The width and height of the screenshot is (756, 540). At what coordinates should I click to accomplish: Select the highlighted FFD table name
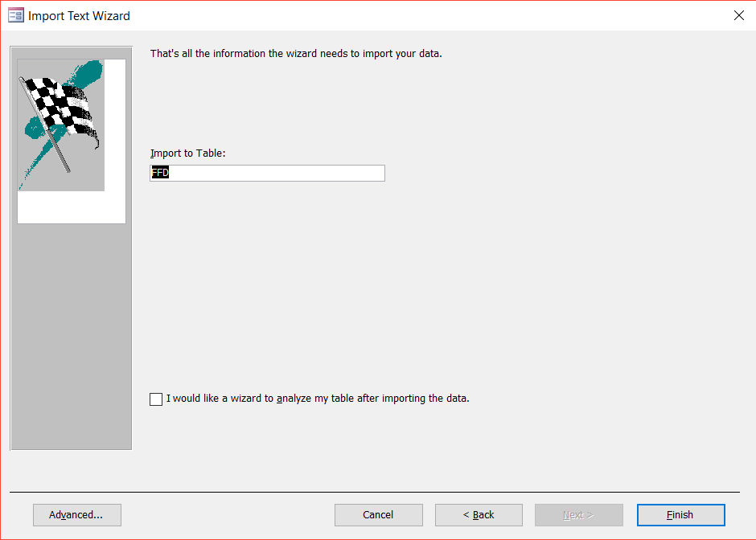click(159, 172)
